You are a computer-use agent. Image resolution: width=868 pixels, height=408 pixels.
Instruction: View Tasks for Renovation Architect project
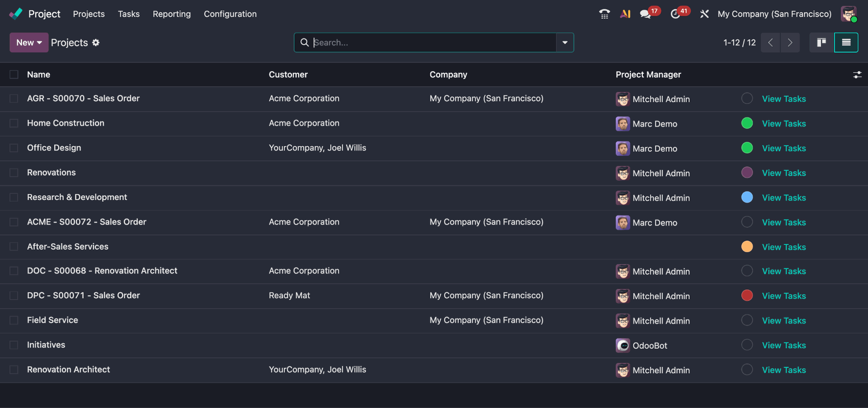[x=784, y=370]
